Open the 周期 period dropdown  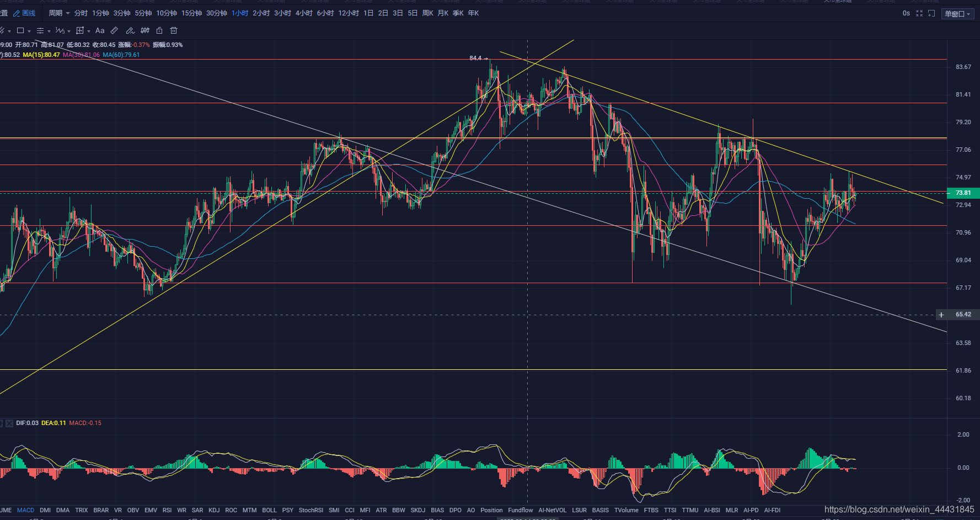coord(59,13)
